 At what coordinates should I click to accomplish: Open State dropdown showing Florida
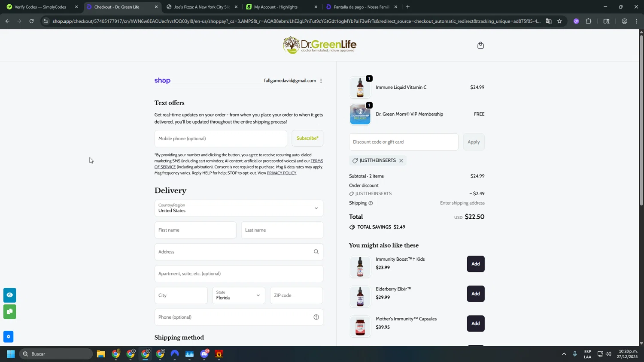click(x=239, y=295)
